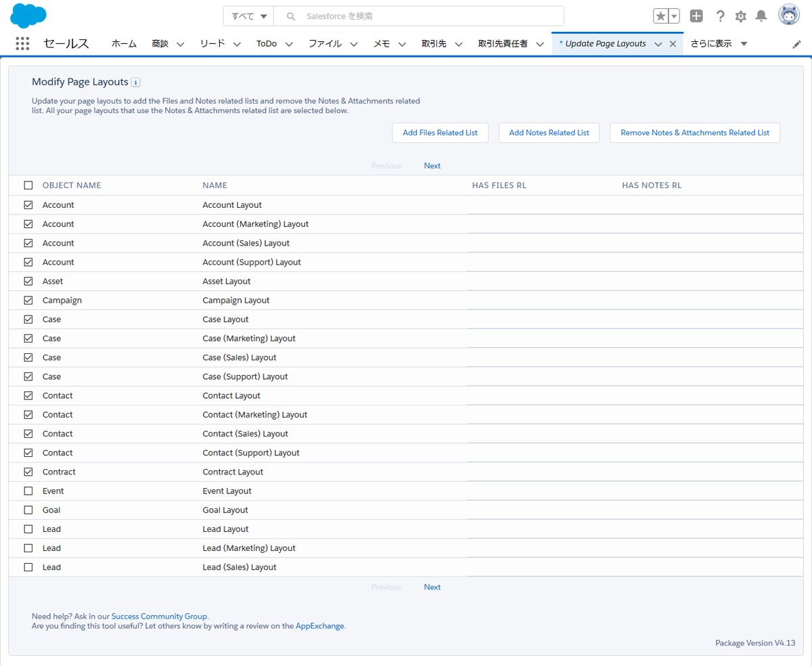Click Add Notes Related List button
The image size is (812, 666).
click(x=549, y=133)
